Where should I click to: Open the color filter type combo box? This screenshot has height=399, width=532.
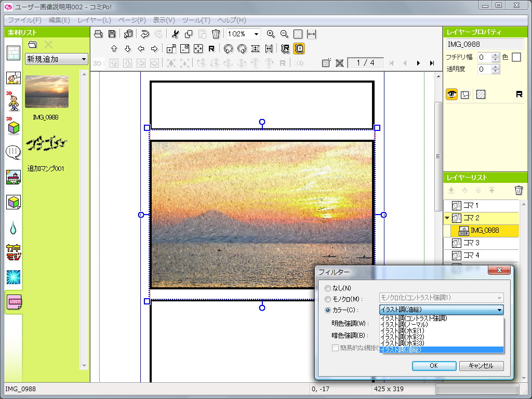pyautogui.click(x=442, y=310)
